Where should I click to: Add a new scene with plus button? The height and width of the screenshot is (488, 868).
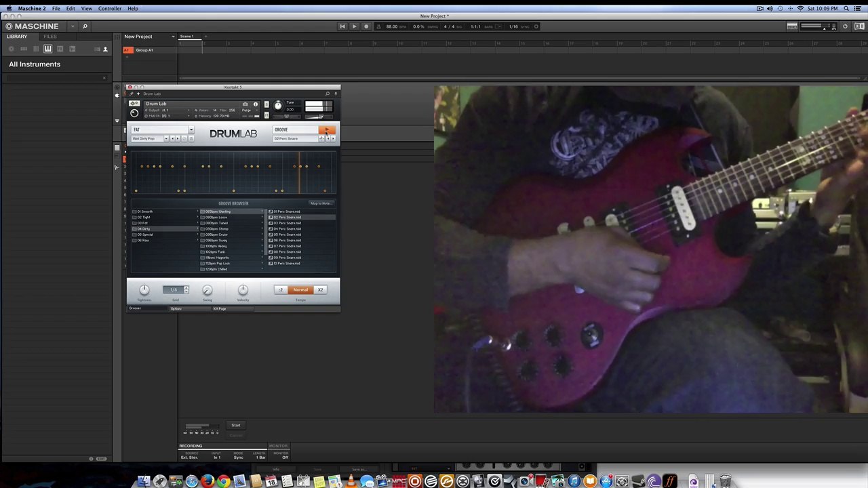(x=205, y=37)
